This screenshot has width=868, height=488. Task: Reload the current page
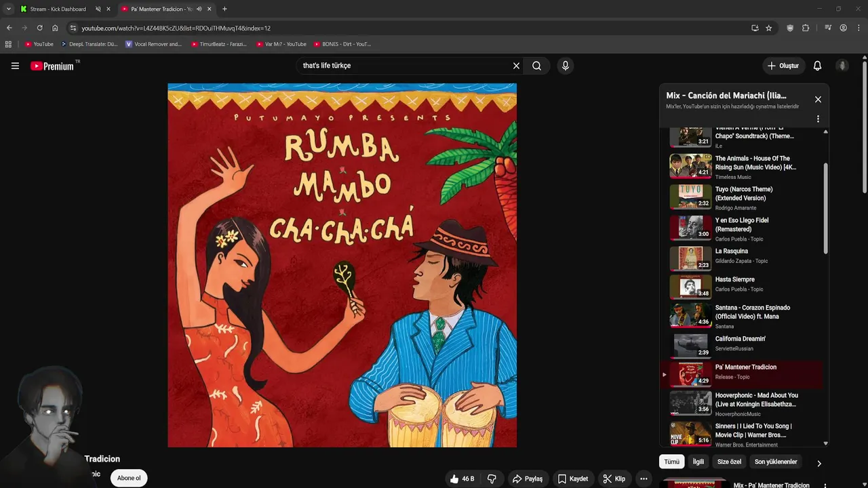(39, 28)
